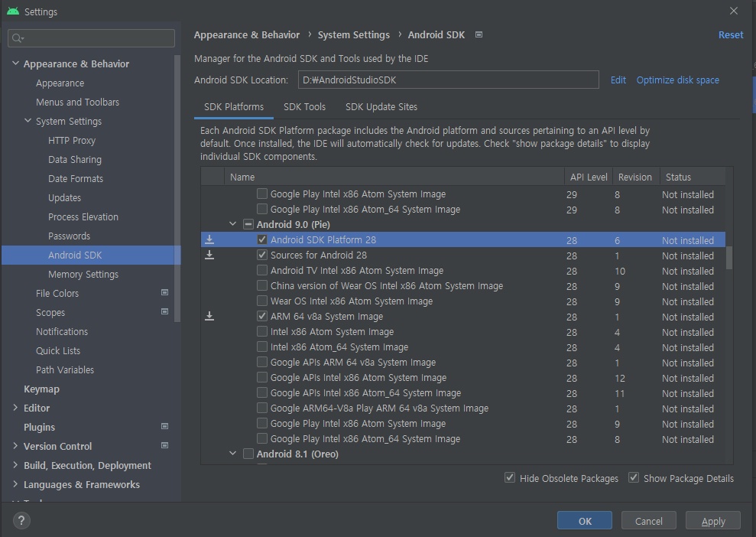Switch to the SDK Platforms tab
This screenshot has width=756, height=537.
tap(234, 106)
